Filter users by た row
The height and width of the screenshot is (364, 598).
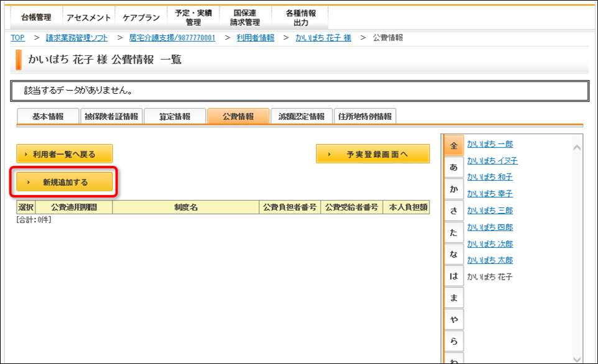click(x=454, y=232)
